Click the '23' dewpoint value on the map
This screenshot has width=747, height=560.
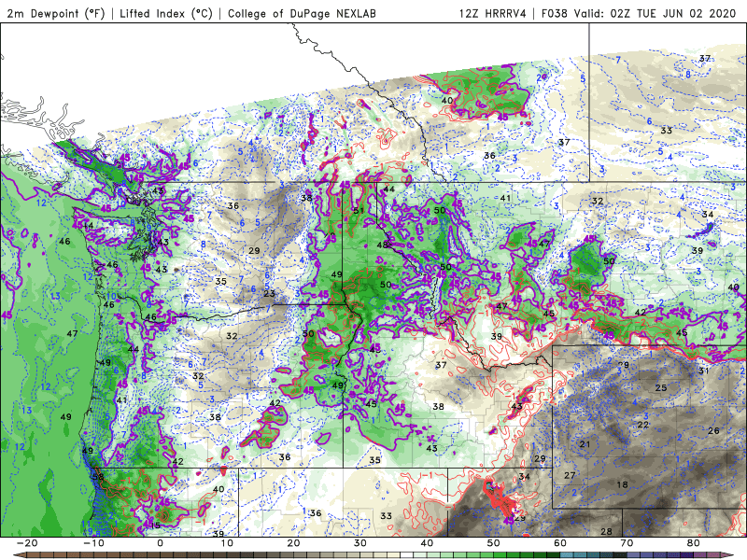[269, 293]
